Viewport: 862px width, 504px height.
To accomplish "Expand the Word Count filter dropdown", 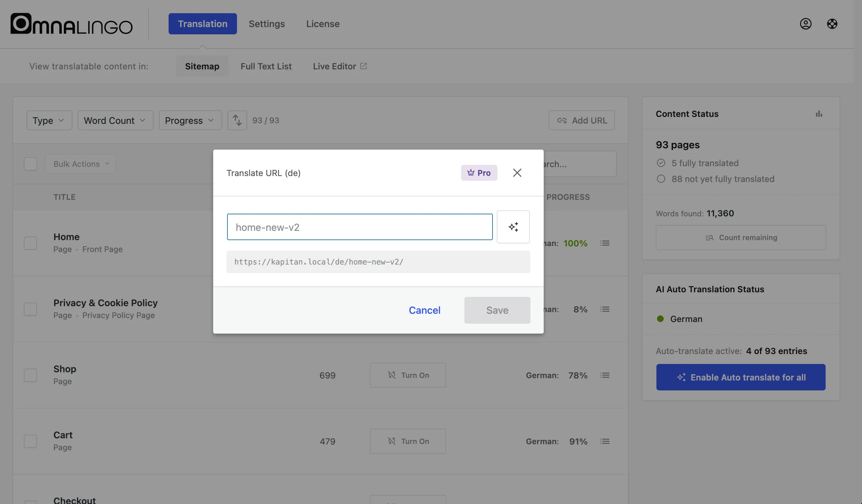I will pyautogui.click(x=115, y=120).
